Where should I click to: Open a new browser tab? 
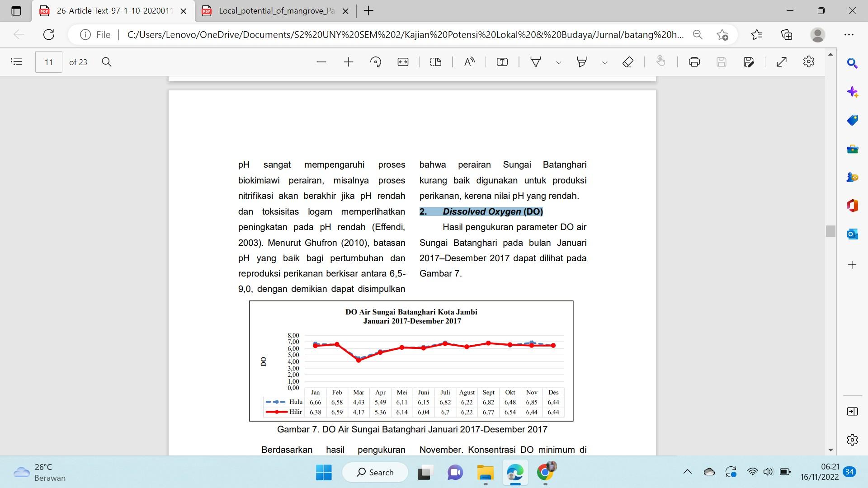pyautogui.click(x=368, y=11)
